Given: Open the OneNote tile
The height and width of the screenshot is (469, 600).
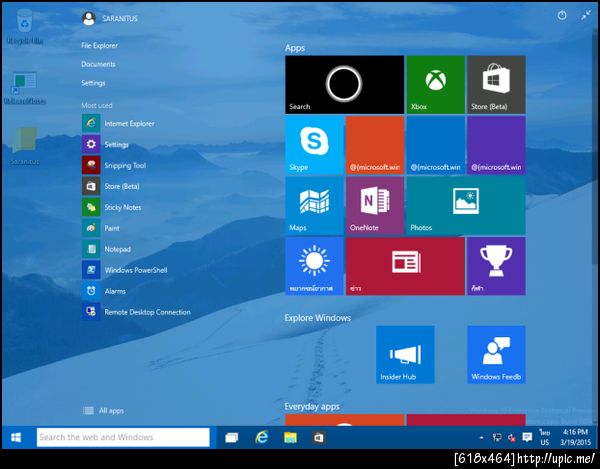Looking at the screenshot, I should [375, 206].
